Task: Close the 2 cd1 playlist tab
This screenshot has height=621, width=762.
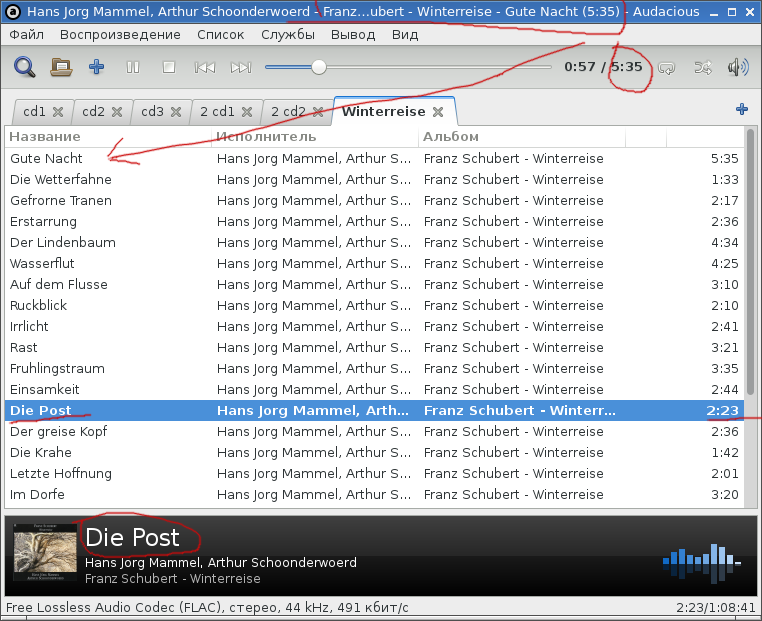Action: click(247, 112)
